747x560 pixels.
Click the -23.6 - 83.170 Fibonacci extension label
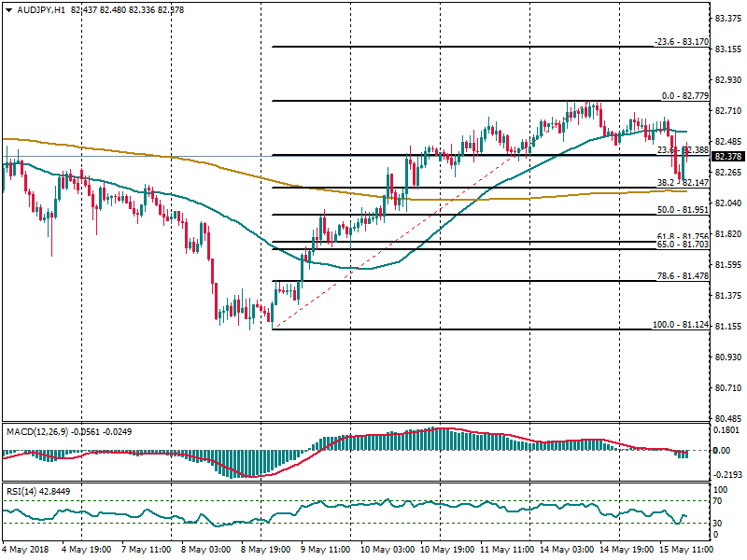coord(680,42)
